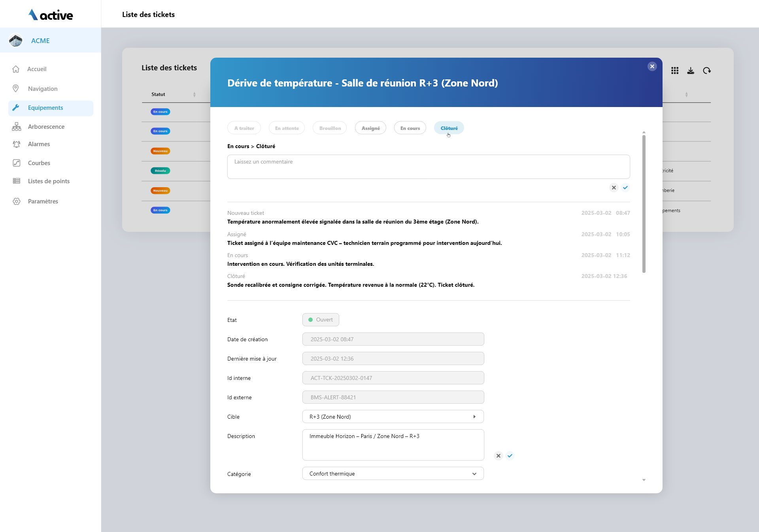Select the Equipements wrench icon
Viewport: 759px width, 532px height.
(16, 108)
